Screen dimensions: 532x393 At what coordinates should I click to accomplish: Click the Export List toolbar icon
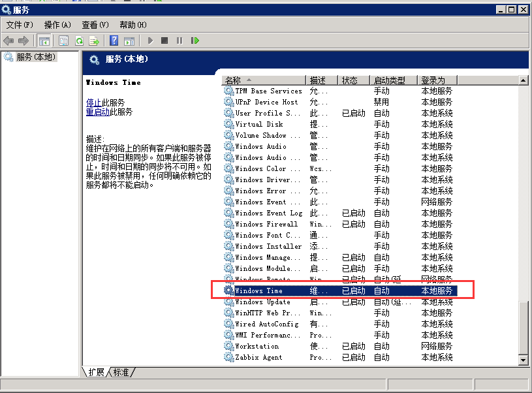click(94, 40)
